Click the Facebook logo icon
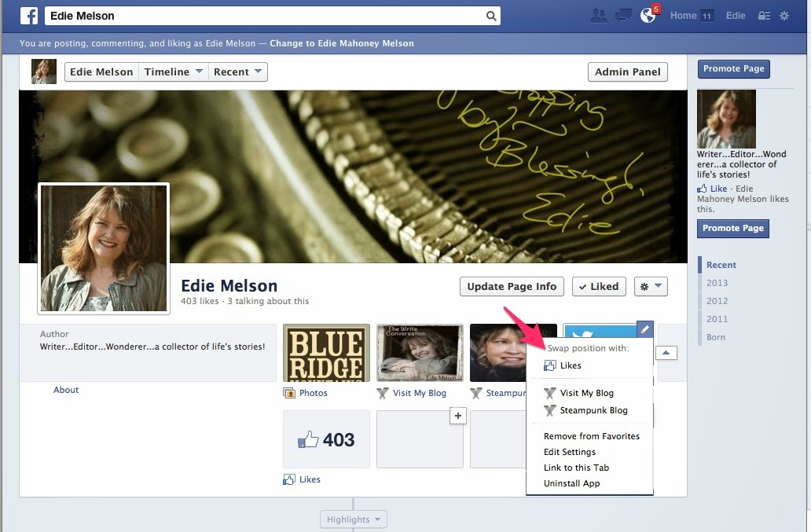The image size is (811, 532). pyautogui.click(x=29, y=16)
